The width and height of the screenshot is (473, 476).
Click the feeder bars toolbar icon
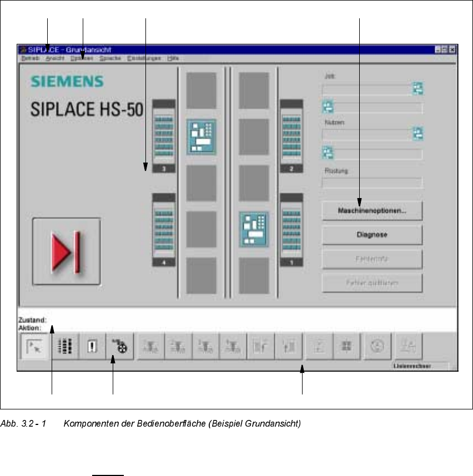click(x=65, y=346)
